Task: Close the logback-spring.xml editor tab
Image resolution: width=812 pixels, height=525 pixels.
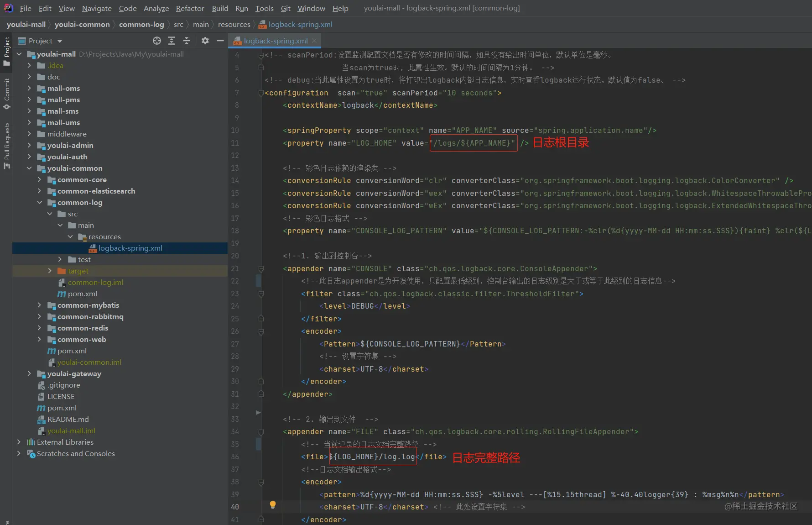Action: [x=314, y=41]
